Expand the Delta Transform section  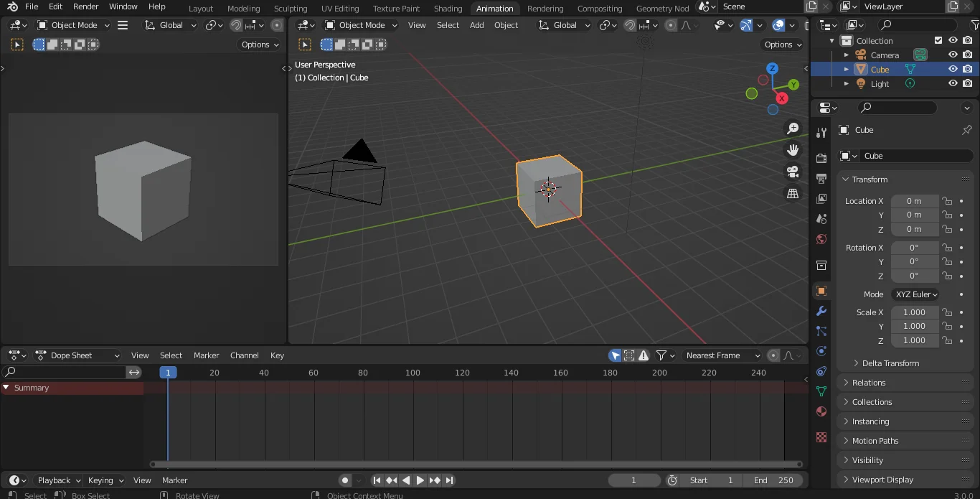tap(887, 363)
